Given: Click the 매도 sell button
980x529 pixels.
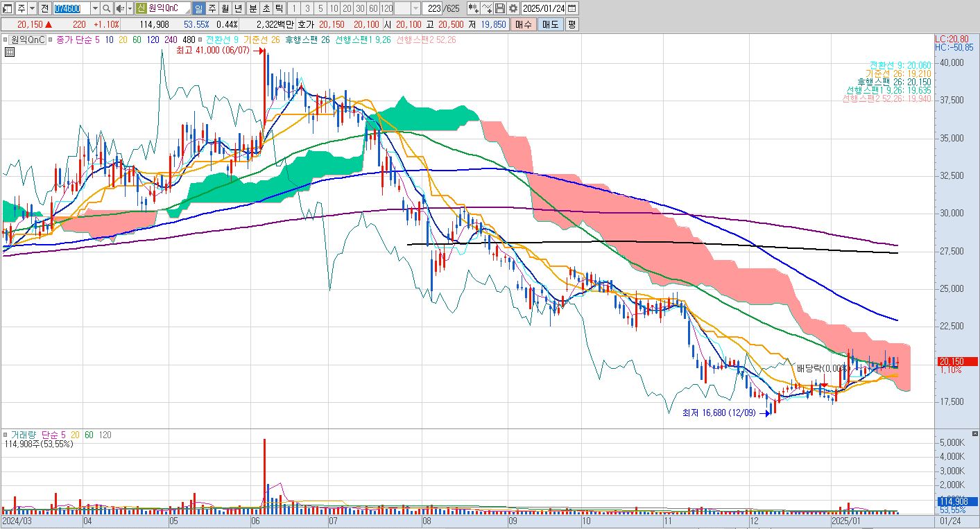Looking at the screenshot, I should pyautogui.click(x=550, y=24).
